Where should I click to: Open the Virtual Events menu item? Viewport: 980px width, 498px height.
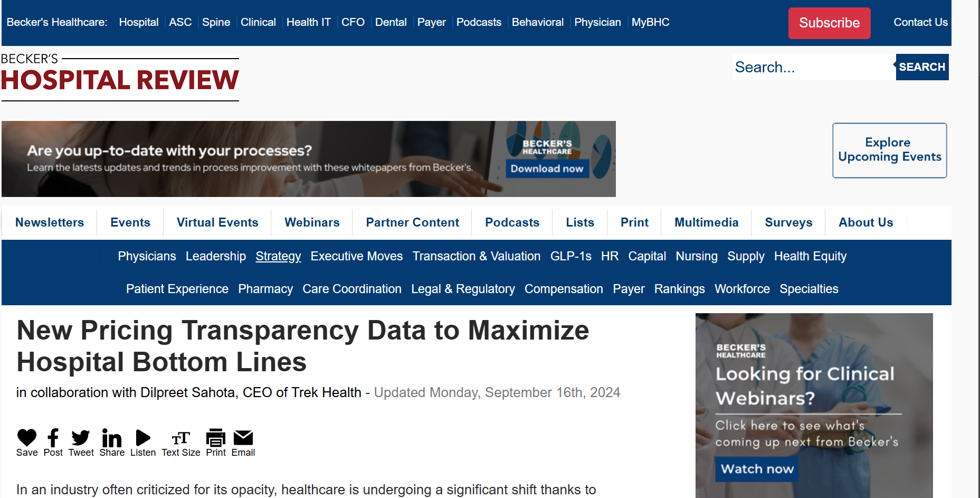click(217, 222)
